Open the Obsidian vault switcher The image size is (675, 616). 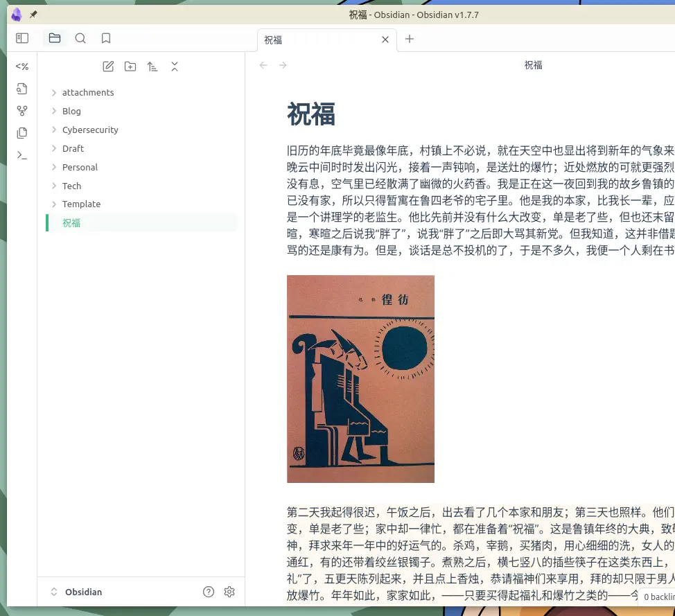click(77, 592)
